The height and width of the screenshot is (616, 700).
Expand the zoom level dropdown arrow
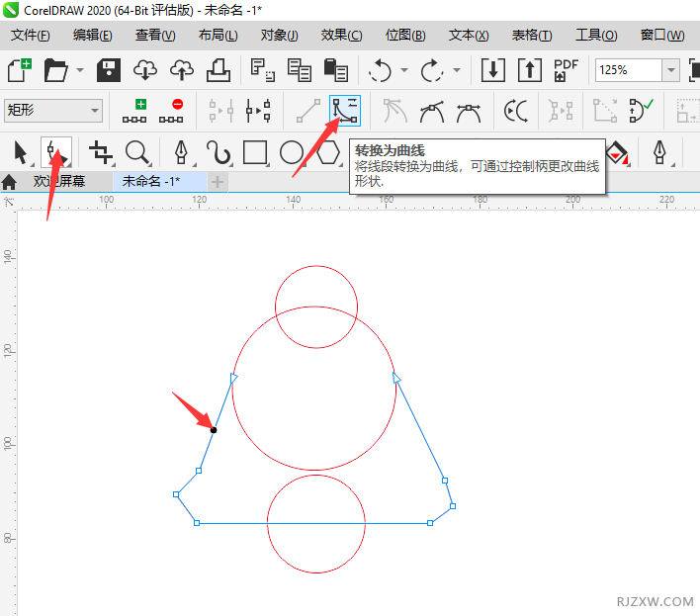(x=671, y=70)
